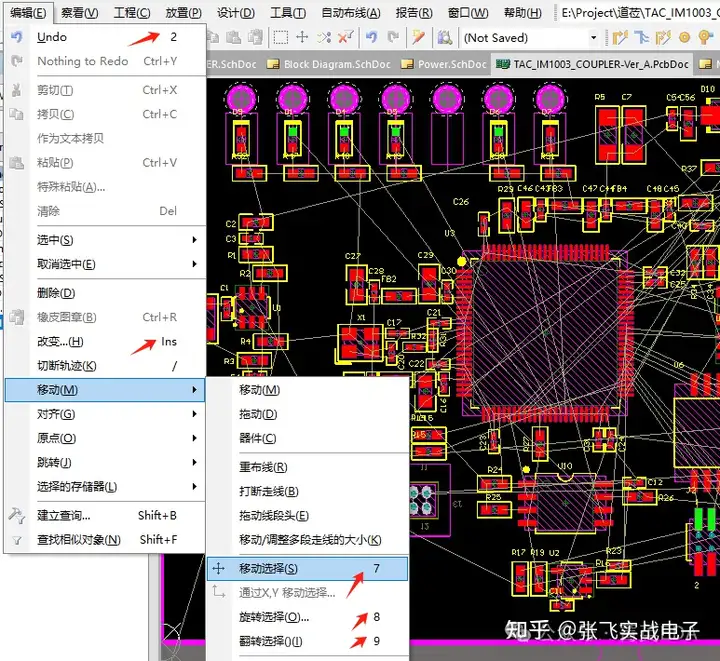Open the 设计(D) menu
Viewport: 720px width, 661px height.
(236, 12)
